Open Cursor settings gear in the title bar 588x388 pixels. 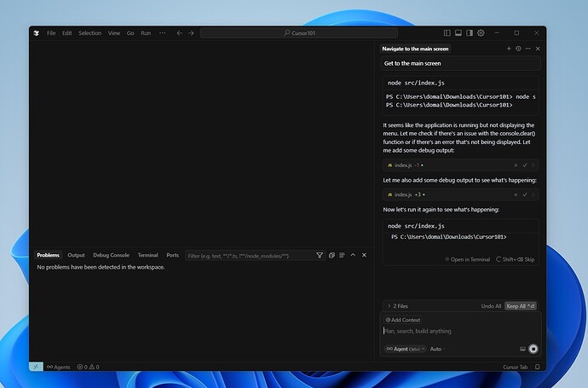click(x=481, y=33)
